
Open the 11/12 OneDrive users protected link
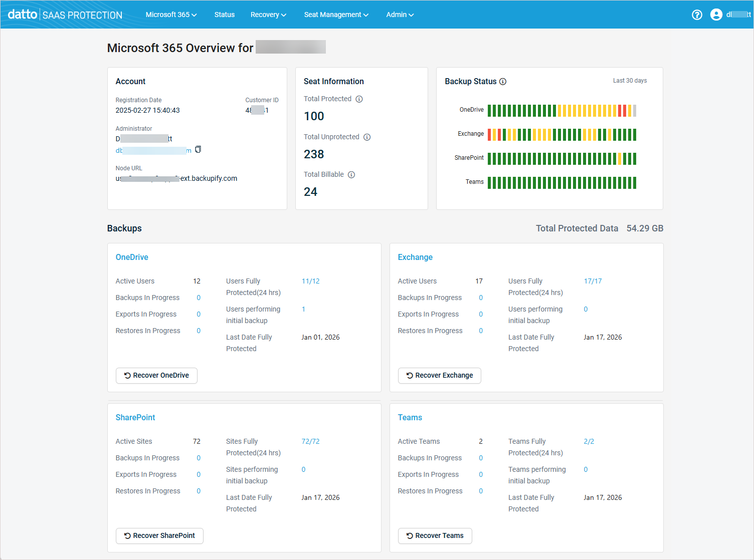(310, 281)
